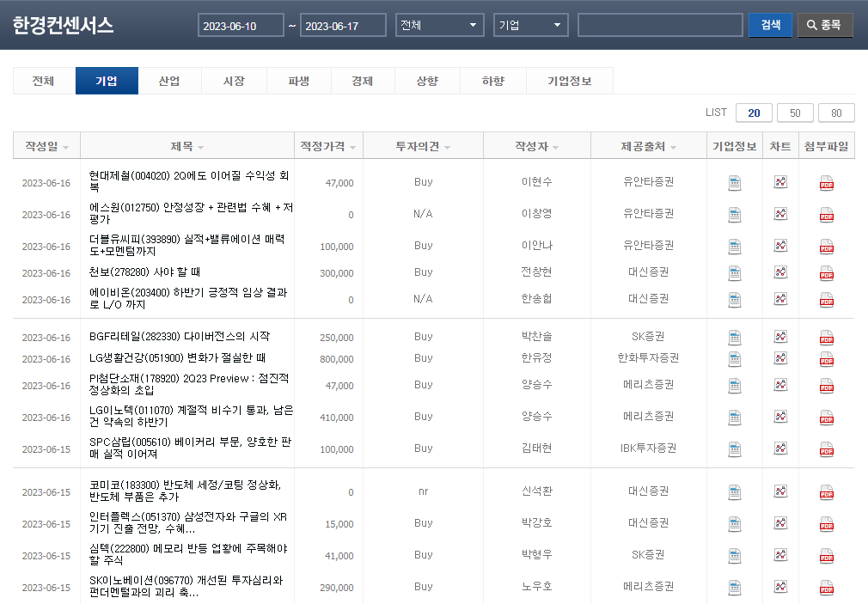Open chart icon for 에스원 row
Image resolution: width=868 pixels, height=604 pixels.
[780, 214]
